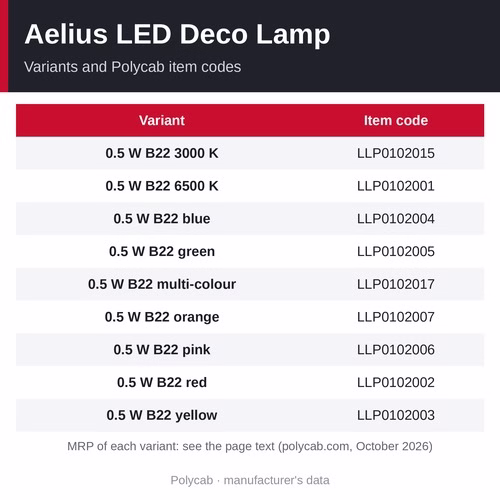Select the 0.5 W B22 pink row
Image resolution: width=500 pixels, height=500 pixels.
click(x=250, y=349)
